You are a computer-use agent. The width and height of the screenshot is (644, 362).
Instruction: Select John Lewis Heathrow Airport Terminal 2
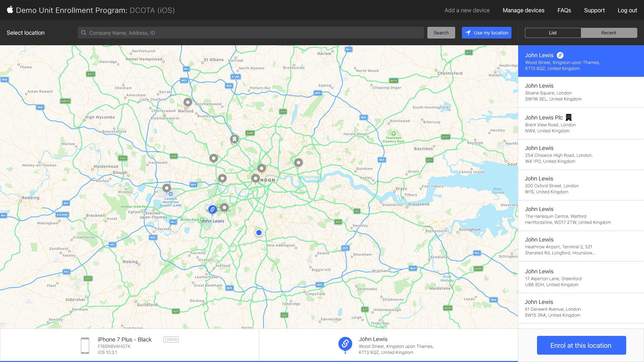(x=581, y=246)
